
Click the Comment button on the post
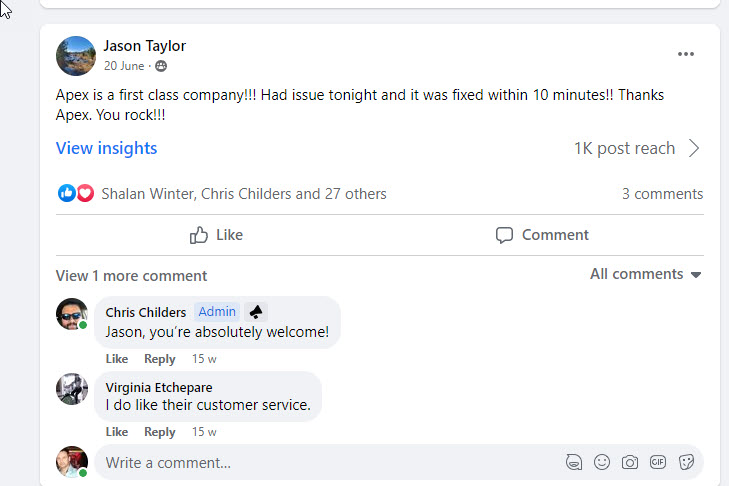pyautogui.click(x=542, y=235)
